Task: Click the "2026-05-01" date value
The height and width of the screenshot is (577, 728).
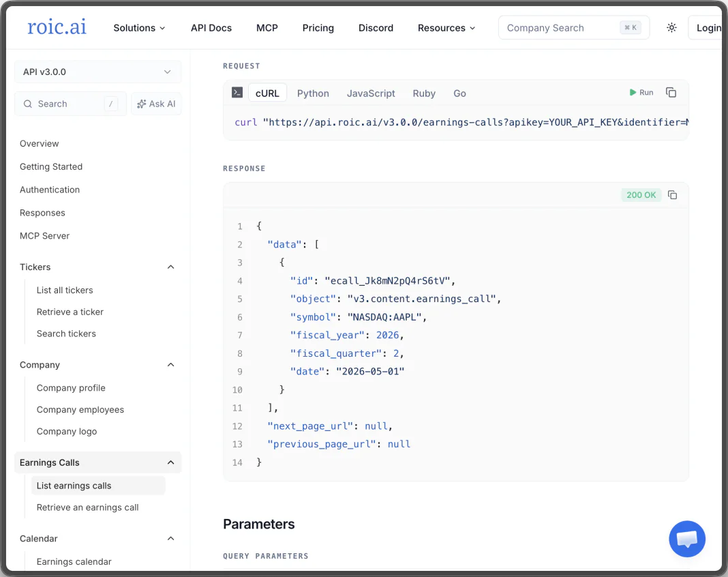Action: [370, 371]
